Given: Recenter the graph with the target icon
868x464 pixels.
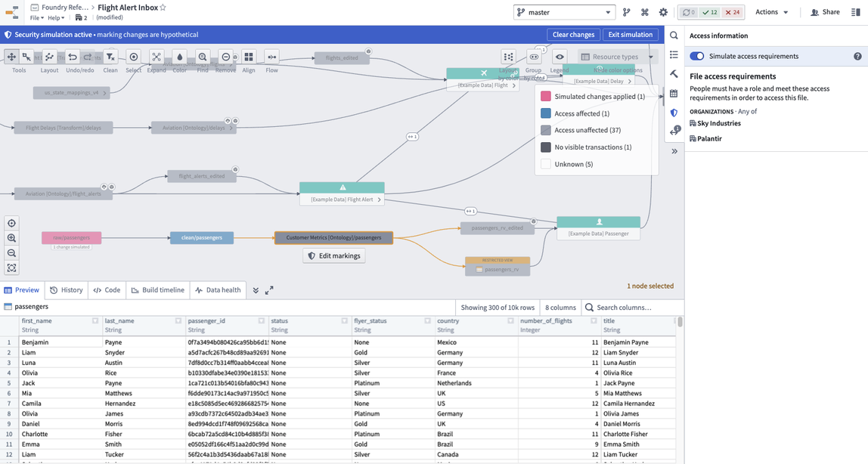Looking at the screenshot, I should (11, 224).
